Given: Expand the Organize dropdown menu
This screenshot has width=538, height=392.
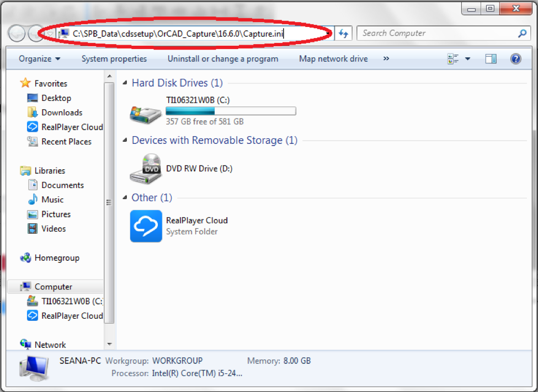Looking at the screenshot, I should (x=39, y=58).
